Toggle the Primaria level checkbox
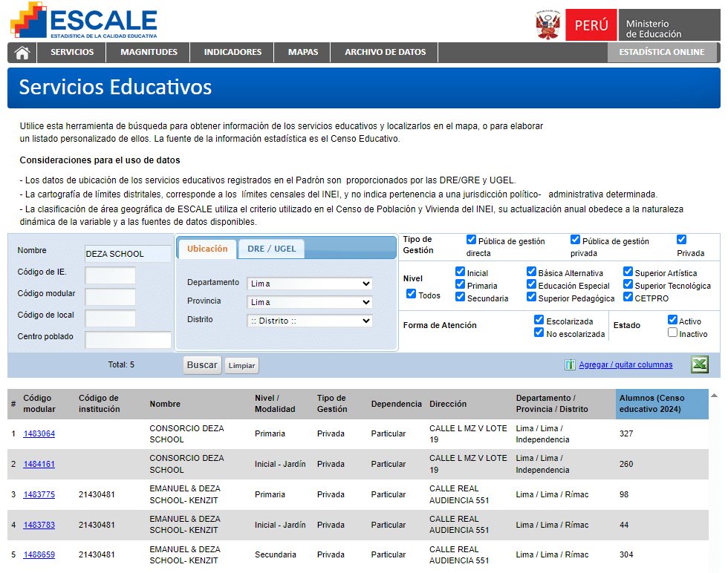 click(460, 284)
